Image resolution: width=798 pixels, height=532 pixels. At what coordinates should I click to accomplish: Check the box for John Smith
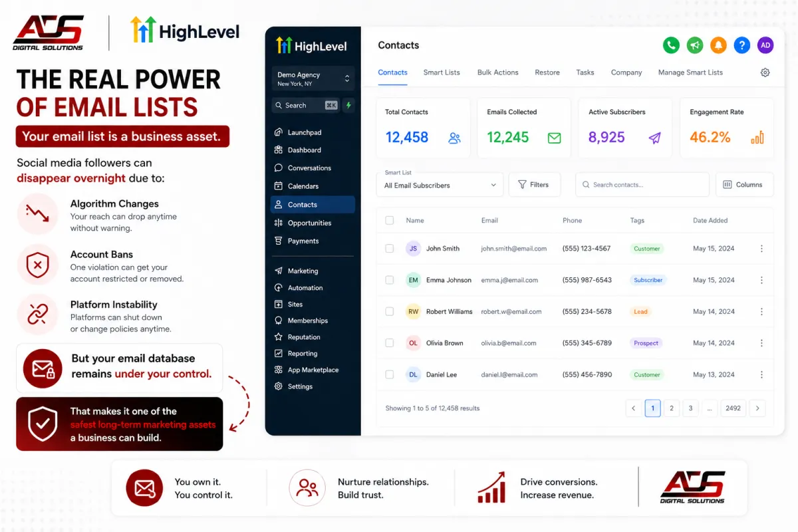[390, 249]
